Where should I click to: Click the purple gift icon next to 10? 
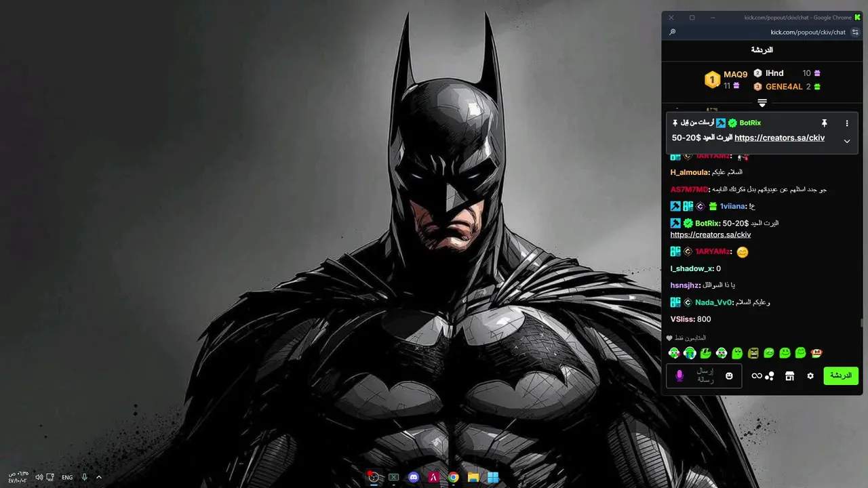coord(817,73)
